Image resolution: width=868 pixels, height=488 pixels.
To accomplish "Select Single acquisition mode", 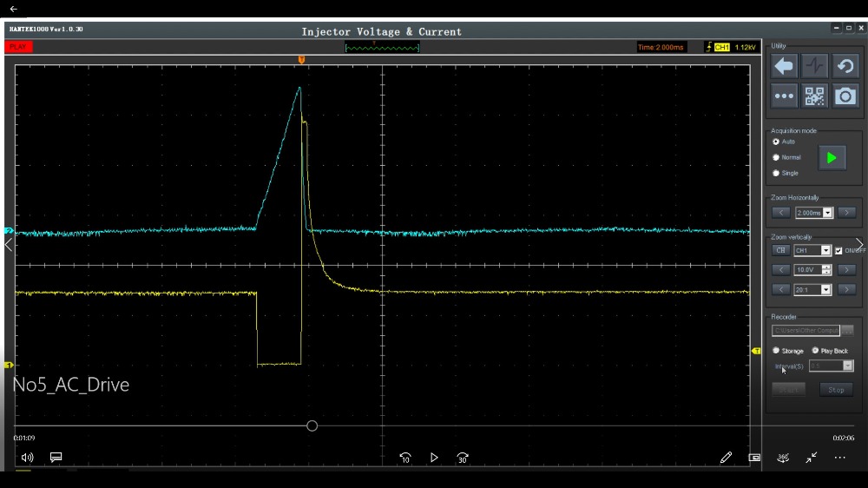I will (x=775, y=174).
